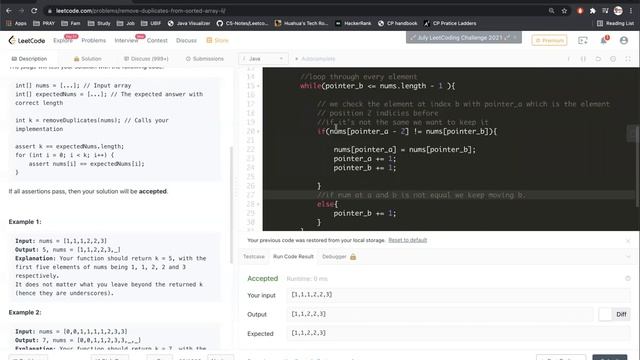The width and height of the screenshot is (640, 360).
Task: Open the Extensions puzzle piece icon
Action: point(593,11)
